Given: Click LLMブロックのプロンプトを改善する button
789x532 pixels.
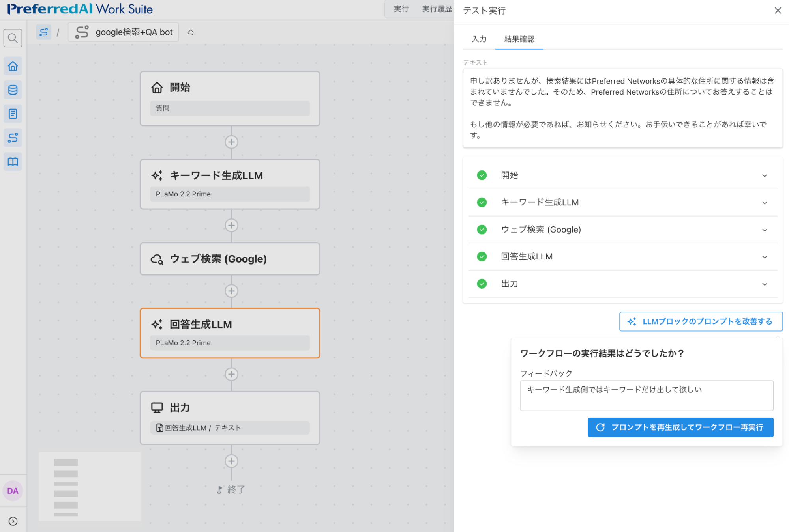Looking at the screenshot, I should pyautogui.click(x=701, y=321).
